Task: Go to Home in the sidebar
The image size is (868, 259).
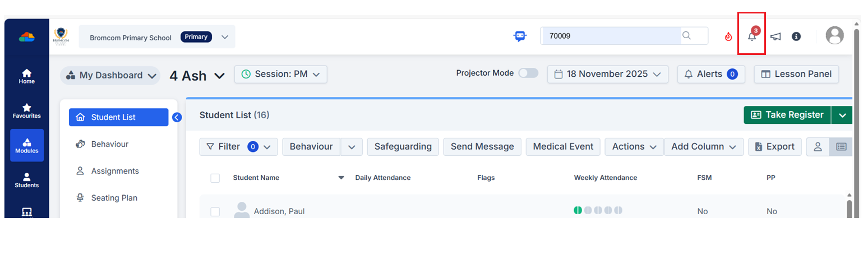Action: [x=26, y=76]
